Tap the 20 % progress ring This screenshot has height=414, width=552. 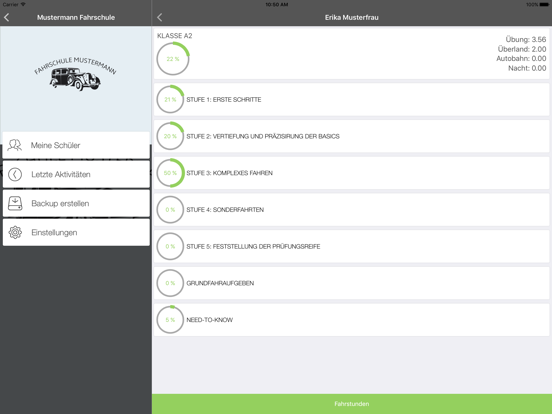[x=170, y=136]
